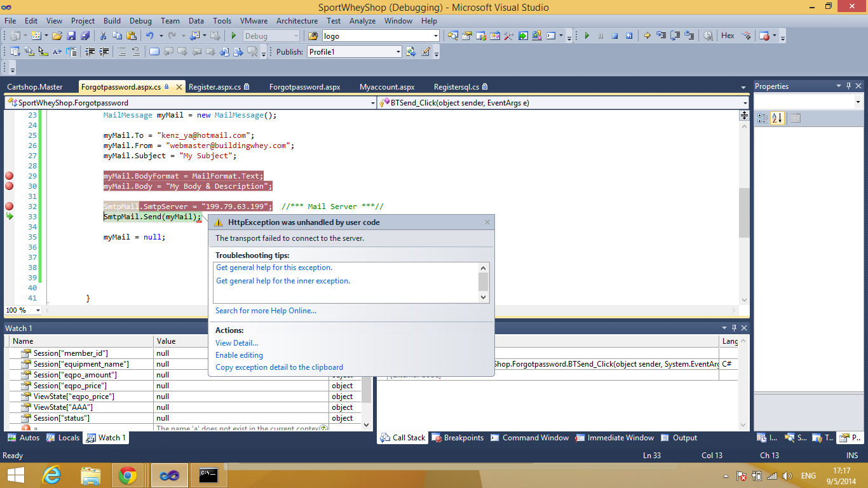Click the 'Enable editing' action link
This screenshot has height=488, width=868.
tap(239, 355)
